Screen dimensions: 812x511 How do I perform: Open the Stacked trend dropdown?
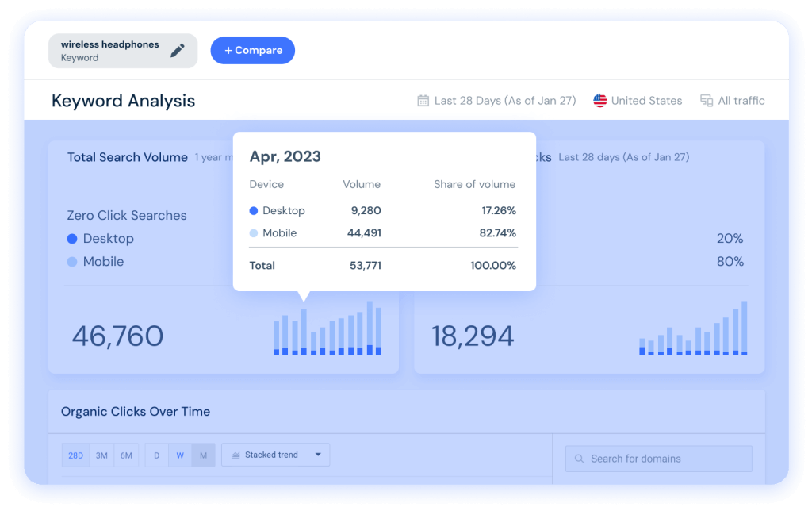tap(275, 455)
